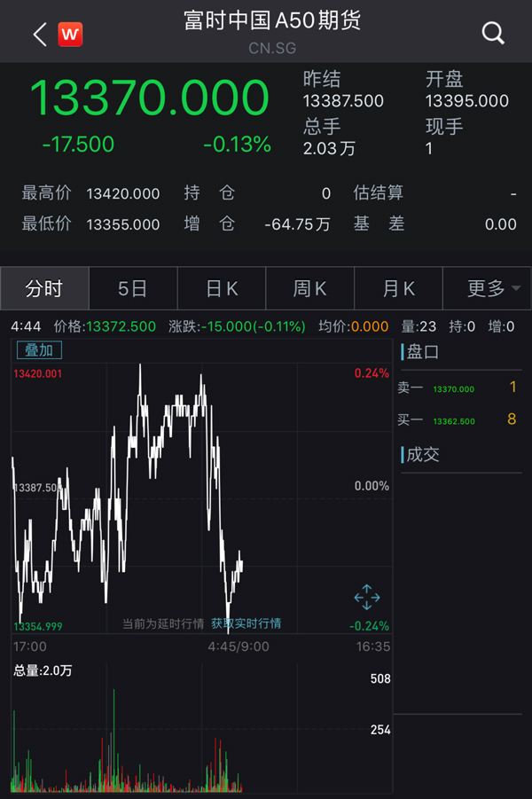Tap the 获取实时行情 link
The width and height of the screenshot is (532, 799).
tap(246, 623)
